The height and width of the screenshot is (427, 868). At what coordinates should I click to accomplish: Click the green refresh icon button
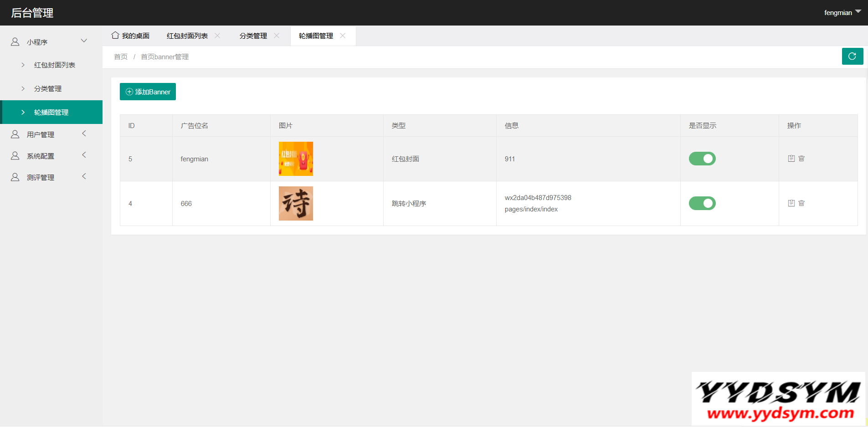tap(852, 57)
